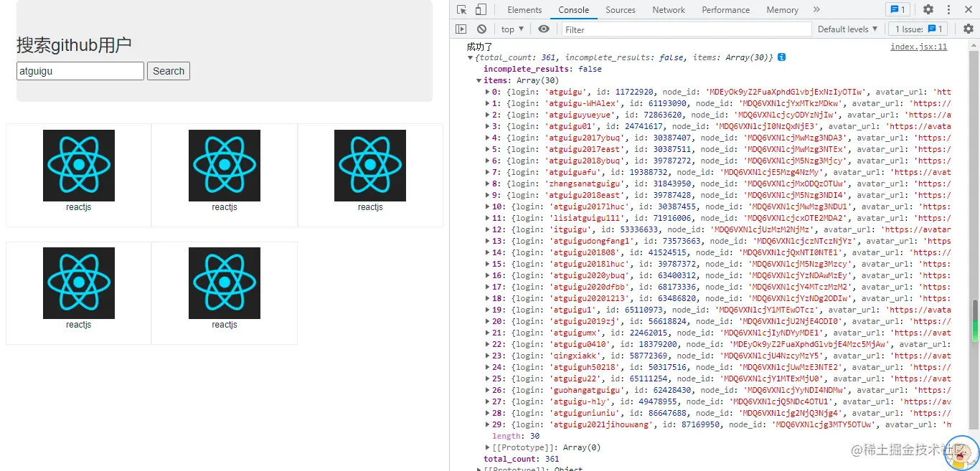
Task: Click login 'lisiatguigu111' in row 11
Action: click(588, 218)
